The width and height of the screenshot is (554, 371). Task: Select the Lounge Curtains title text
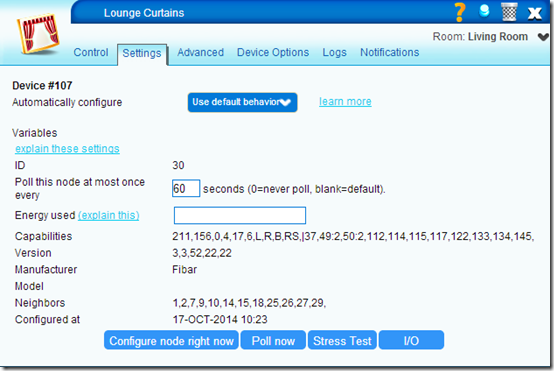tap(144, 13)
